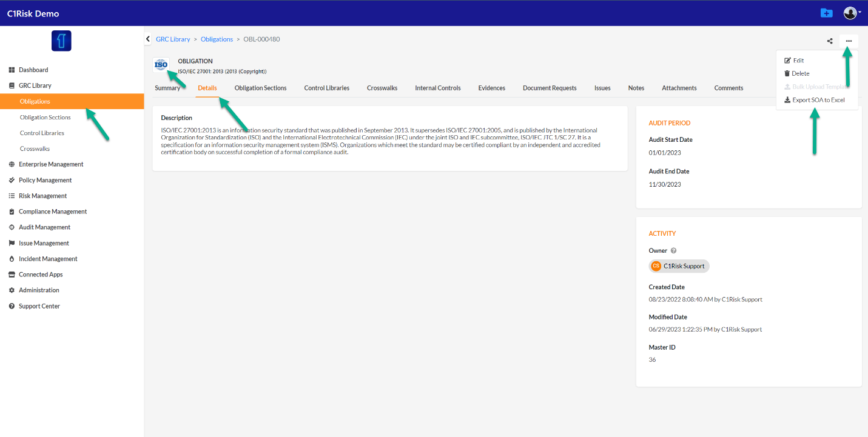The width and height of the screenshot is (868, 437).
Task: Click the Audit Management target icon
Action: click(12, 227)
